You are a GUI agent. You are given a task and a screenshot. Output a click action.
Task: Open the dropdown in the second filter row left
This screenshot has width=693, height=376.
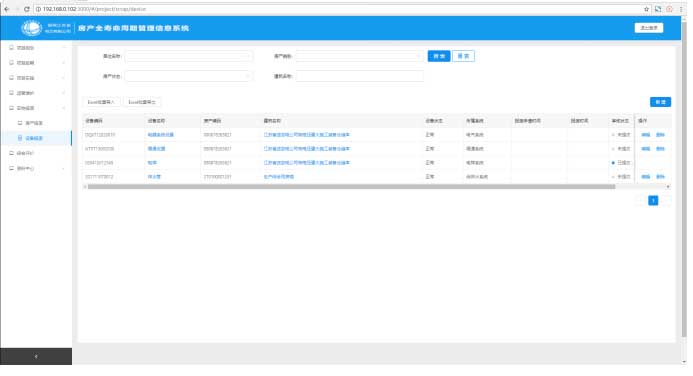[189, 76]
